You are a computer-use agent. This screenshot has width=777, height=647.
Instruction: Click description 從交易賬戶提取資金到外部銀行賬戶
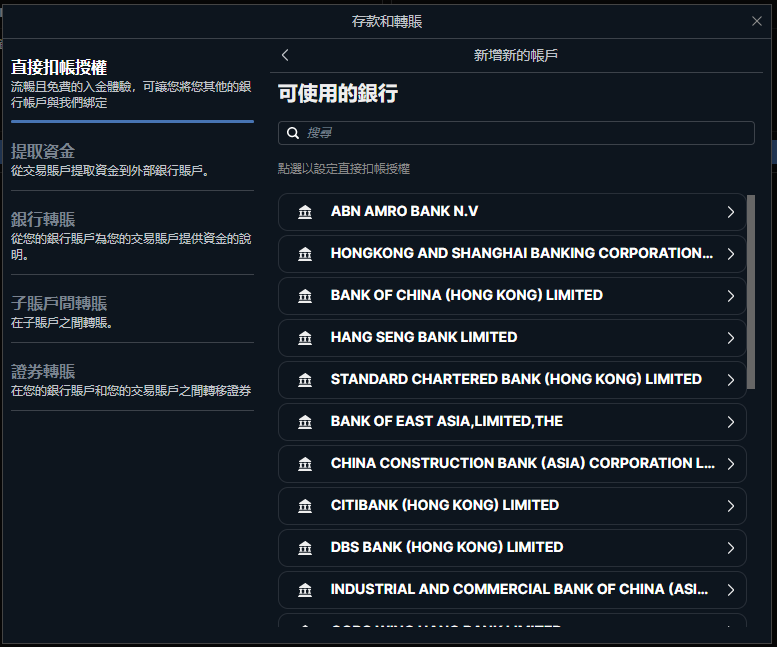110,171
